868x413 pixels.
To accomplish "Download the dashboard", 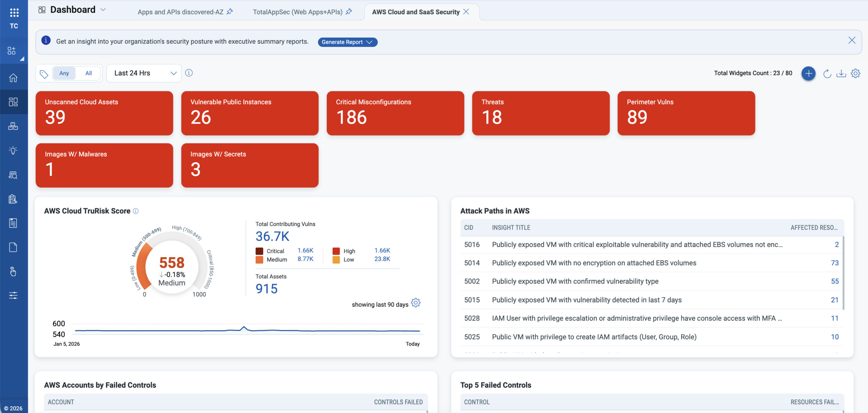I will (841, 73).
